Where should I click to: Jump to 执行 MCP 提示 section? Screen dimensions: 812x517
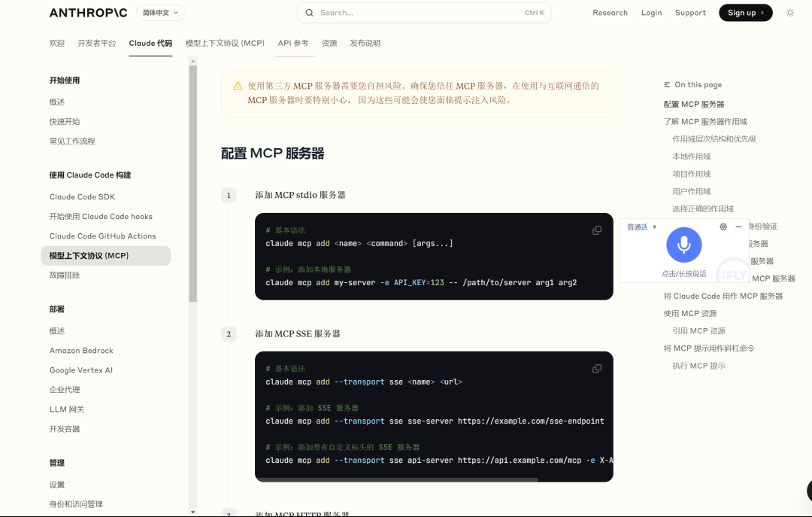coord(698,366)
